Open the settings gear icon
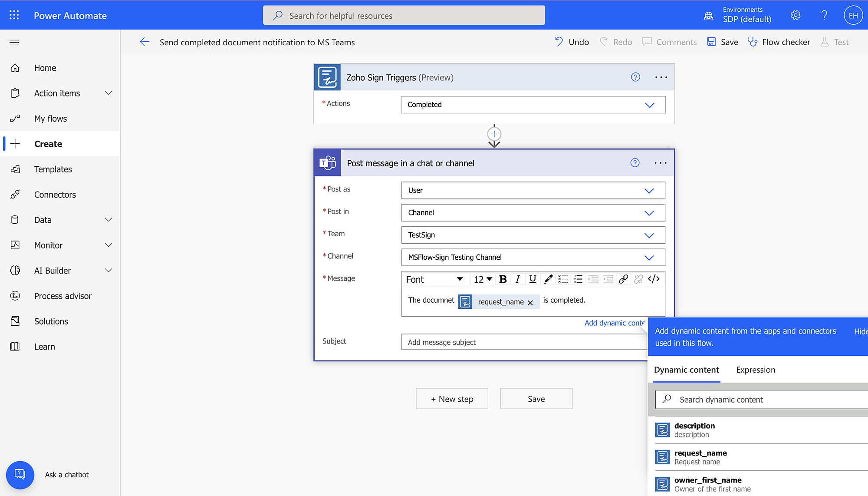Image resolution: width=868 pixels, height=496 pixels. tap(796, 15)
